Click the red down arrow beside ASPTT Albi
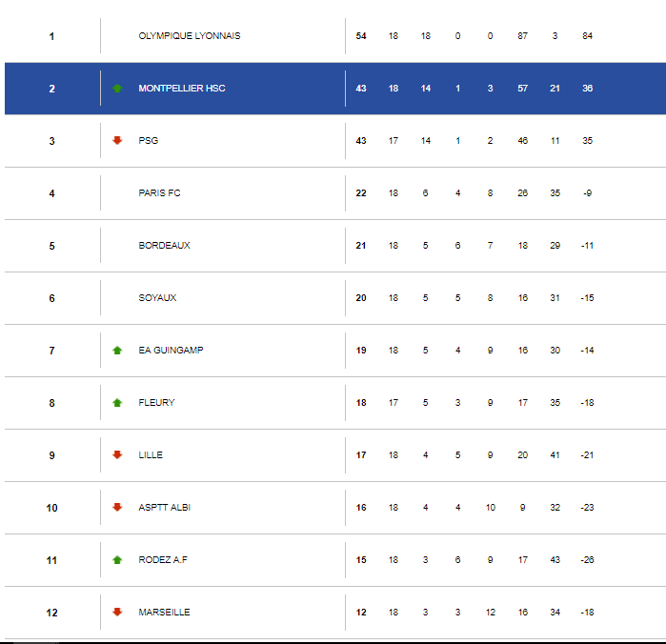The height and width of the screenshot is (644, 666). (117, 507)
